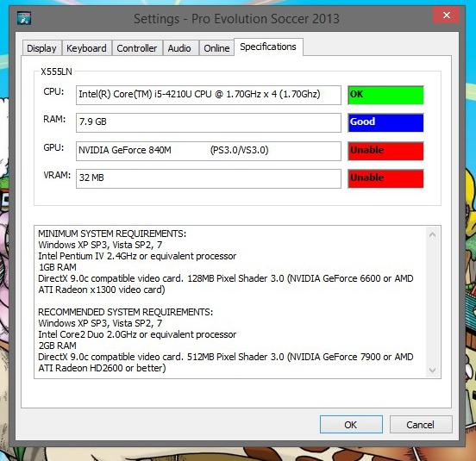Click the blue Good status for RAM

click(x=385, y=122)
